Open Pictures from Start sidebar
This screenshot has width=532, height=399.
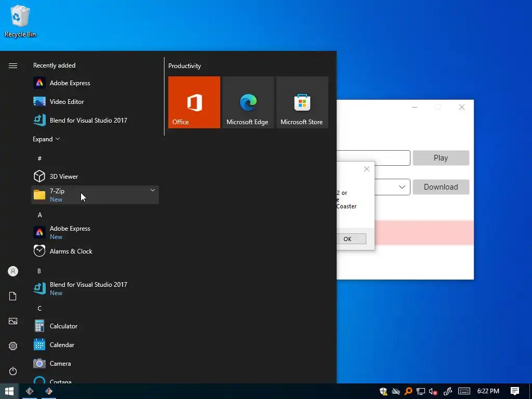point(13,321)
